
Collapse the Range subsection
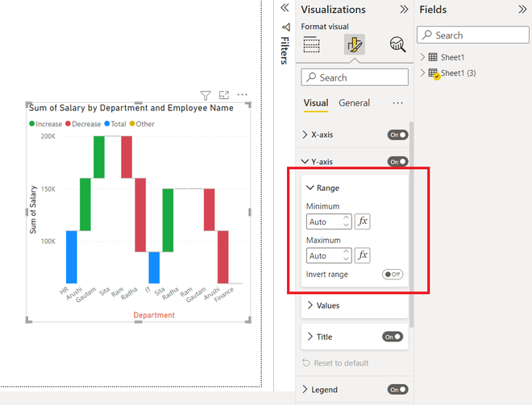310,188
